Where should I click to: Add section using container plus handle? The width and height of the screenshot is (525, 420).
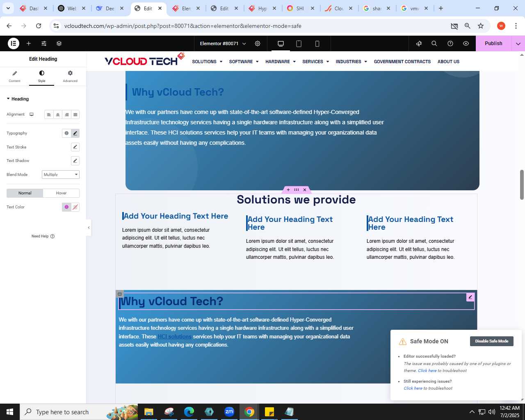point(288,190)
